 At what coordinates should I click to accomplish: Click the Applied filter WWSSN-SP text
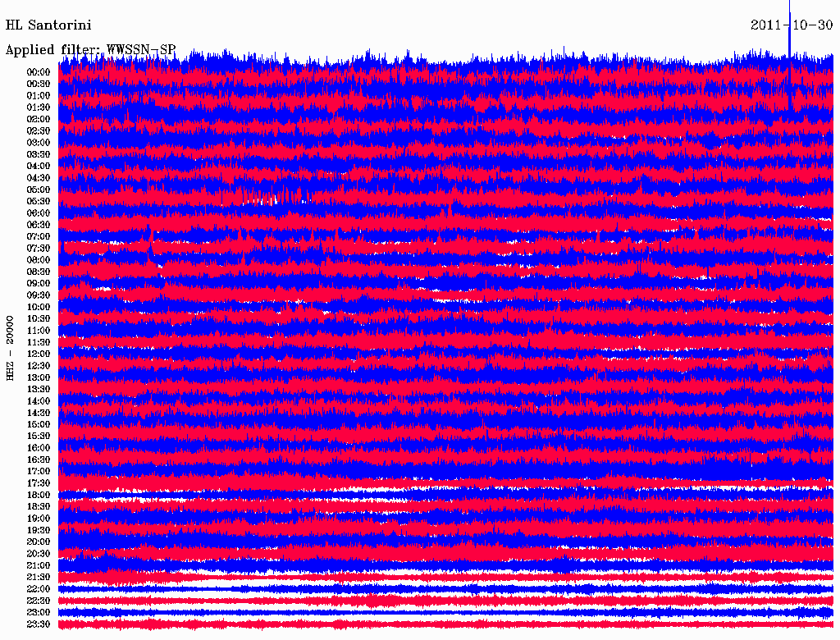[x=90, y=50]
